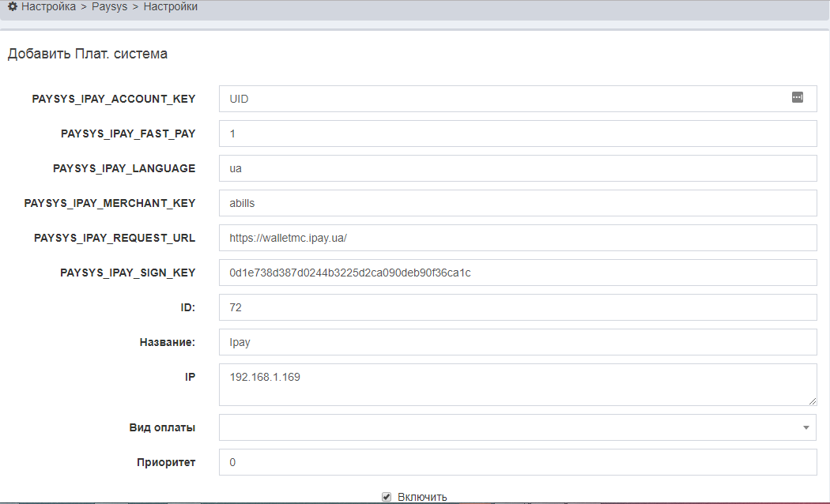Click the PAYSYS_IPAY_MERCHANT_KEY label
This screenshot has height=504, width=830.
tap(110, 203)
